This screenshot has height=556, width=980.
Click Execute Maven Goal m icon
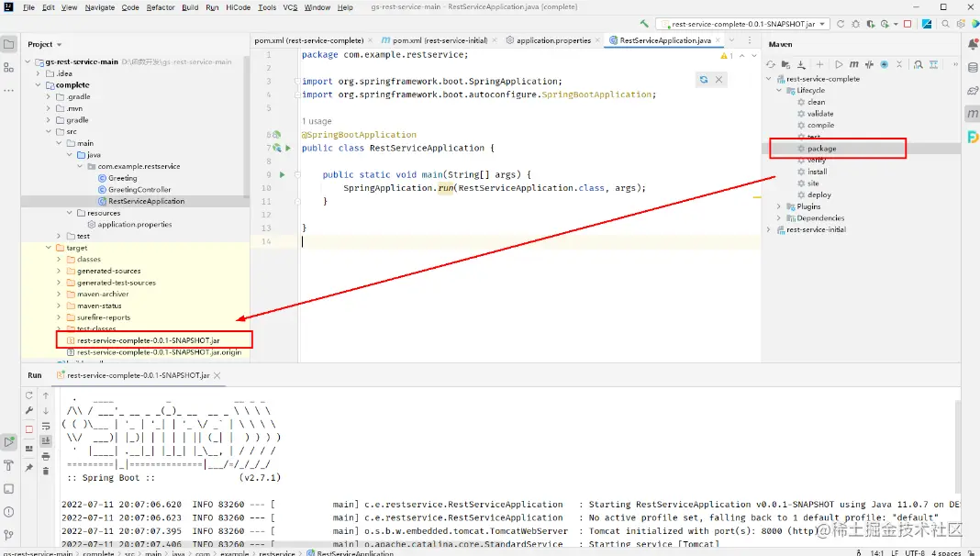(x=853, y=64)
